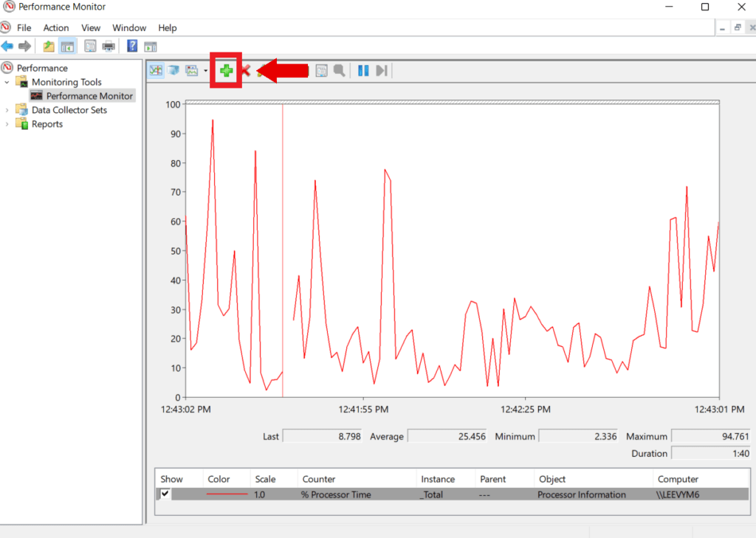
Task: Click the View Log Data icon
Action: 175,70
